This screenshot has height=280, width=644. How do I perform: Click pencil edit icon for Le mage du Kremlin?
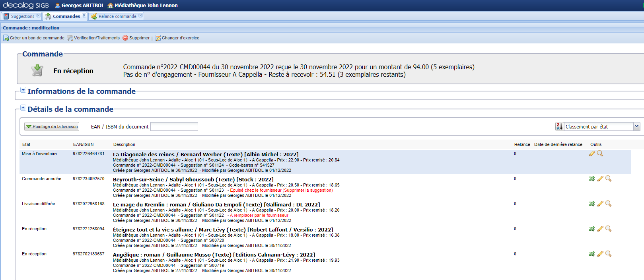point(600,204)
